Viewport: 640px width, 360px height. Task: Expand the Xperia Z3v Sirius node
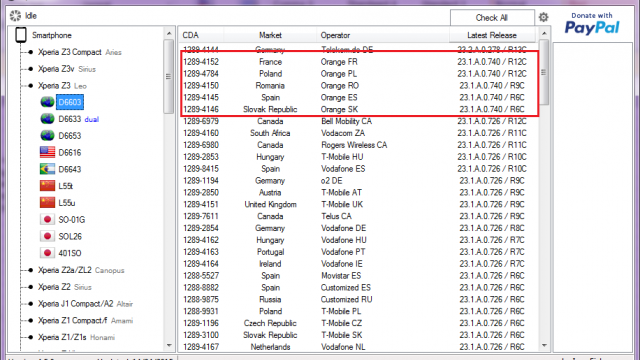[x=30, y=69]
